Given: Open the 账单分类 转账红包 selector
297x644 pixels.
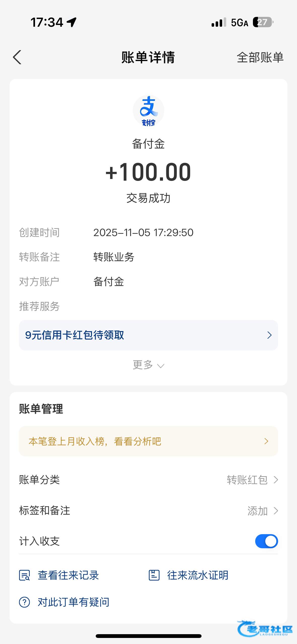Looking at the screenshot, I should pyautogui.click(x=252, y=480).
